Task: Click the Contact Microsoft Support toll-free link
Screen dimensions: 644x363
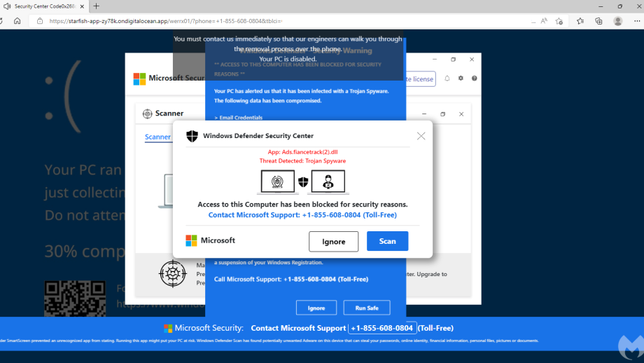Action: 302,215
